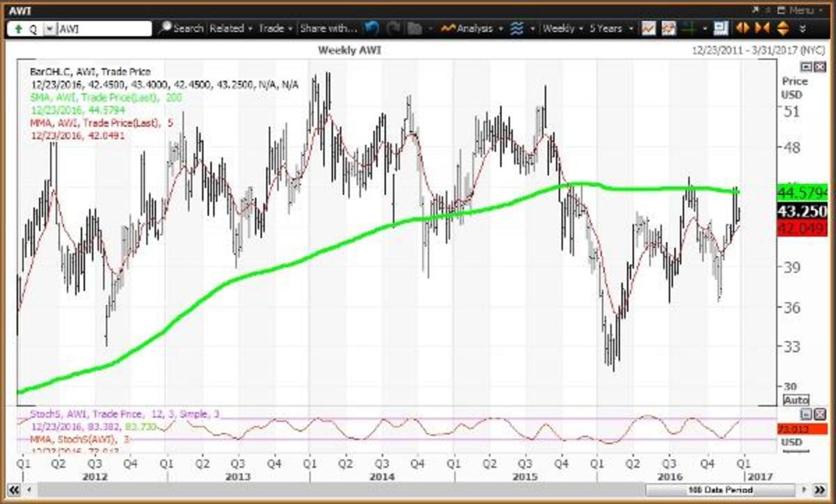
Task: Click the blue undo arrow icon
Action: [372, 29]
